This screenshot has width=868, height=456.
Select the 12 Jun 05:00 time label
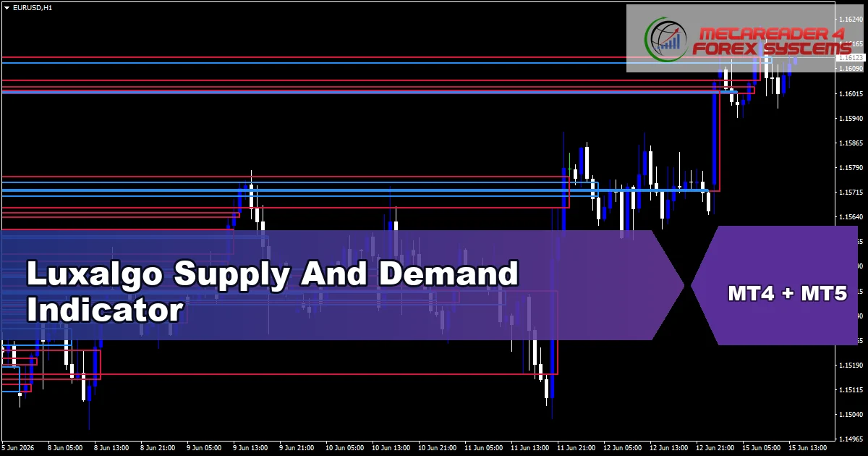621,447
